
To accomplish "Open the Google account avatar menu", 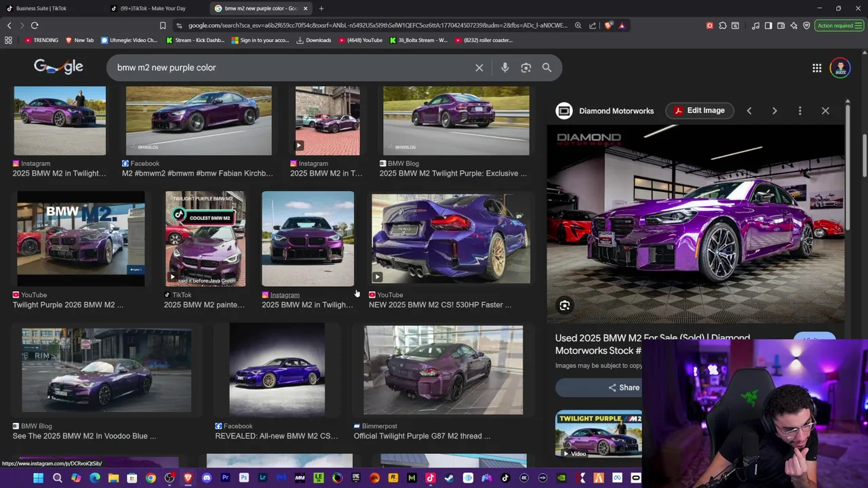I will (840, 68).
